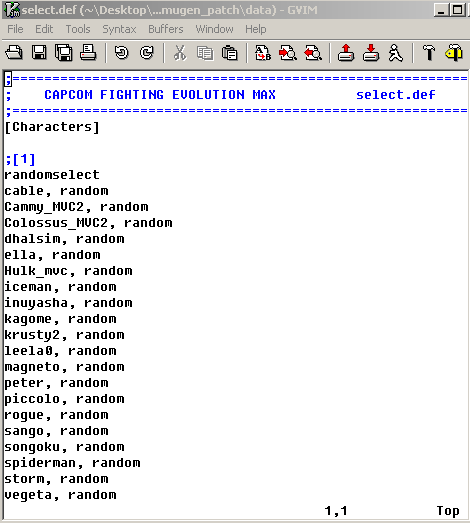This screenshot has width=470, height=523.
Task: Cut selection with scissors icon
Action: tap(180, 53)
